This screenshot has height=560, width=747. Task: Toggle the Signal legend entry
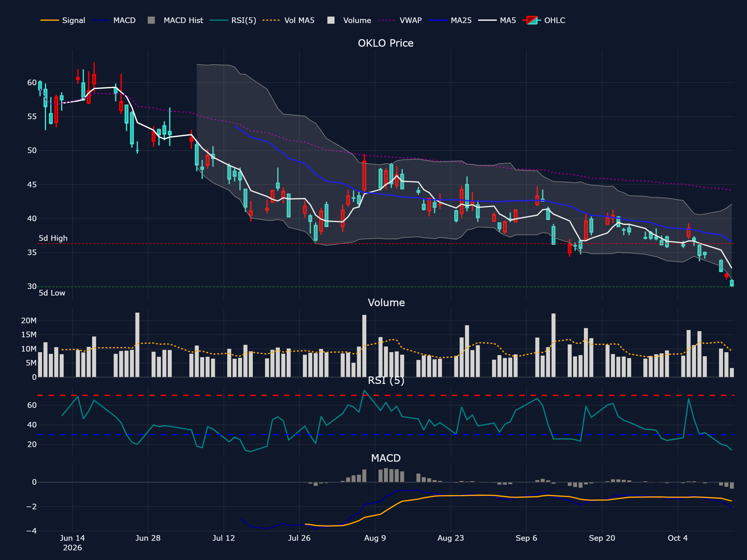[x=63, y=20]
